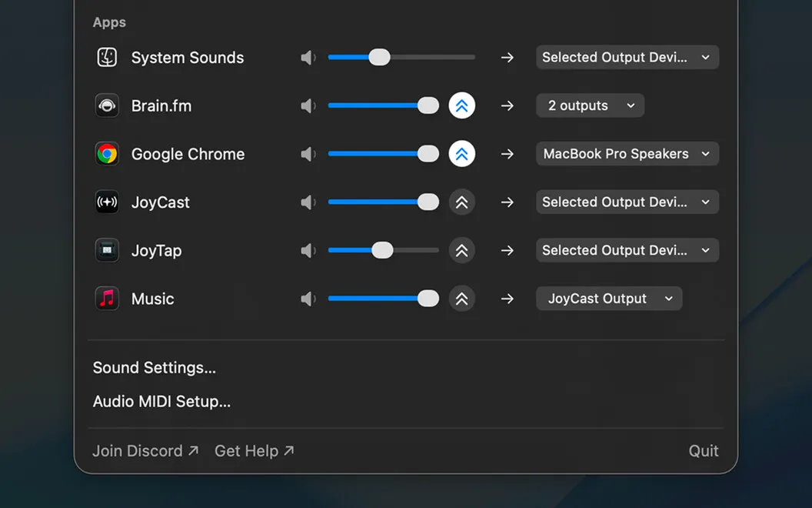Screen dimensions: 812x508
Task: Enable volume boost for JoyTap
Action: tap(461, 250)
